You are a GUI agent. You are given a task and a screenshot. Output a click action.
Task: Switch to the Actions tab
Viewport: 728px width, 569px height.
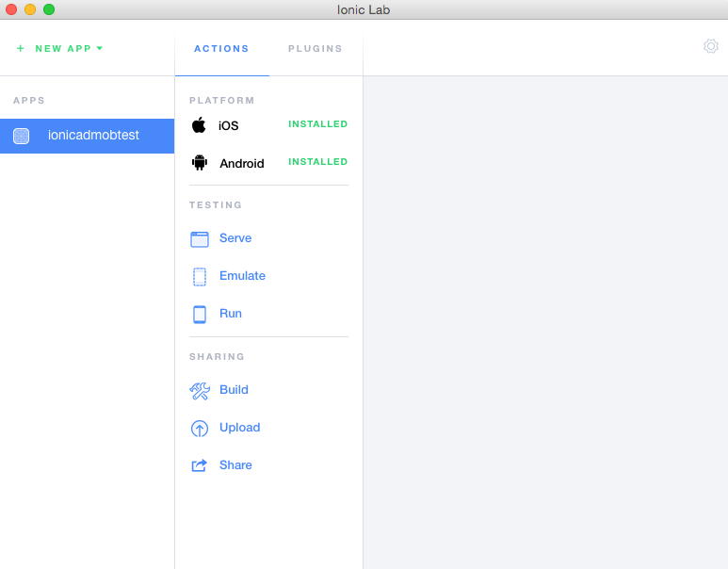221,48
